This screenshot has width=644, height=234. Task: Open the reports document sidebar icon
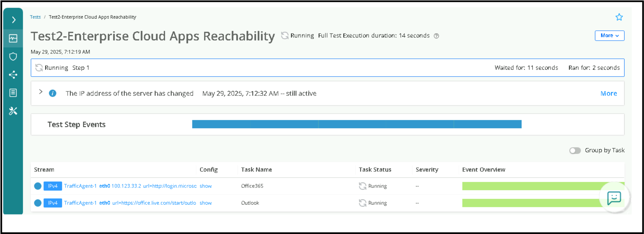pos(13,93)
